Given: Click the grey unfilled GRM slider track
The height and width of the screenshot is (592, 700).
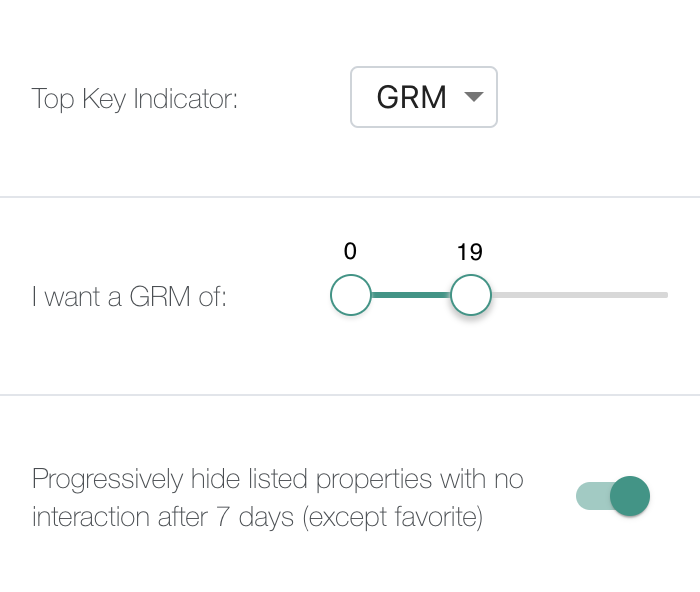Looking at the screenshot, I should [x=580, y=295].
